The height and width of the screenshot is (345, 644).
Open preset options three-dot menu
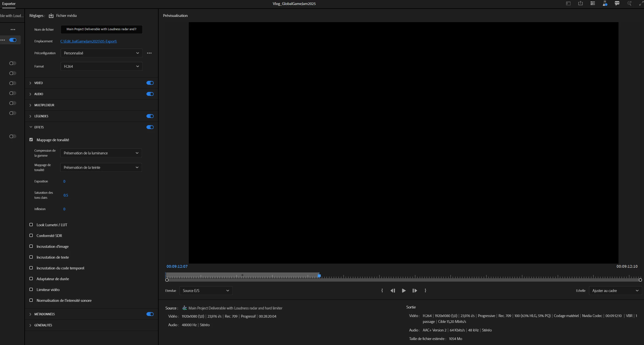(149, 53)
